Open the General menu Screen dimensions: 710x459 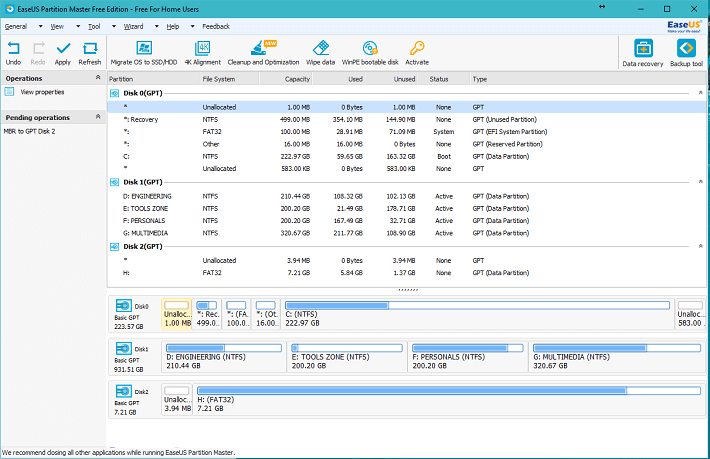tap(16, 27)
